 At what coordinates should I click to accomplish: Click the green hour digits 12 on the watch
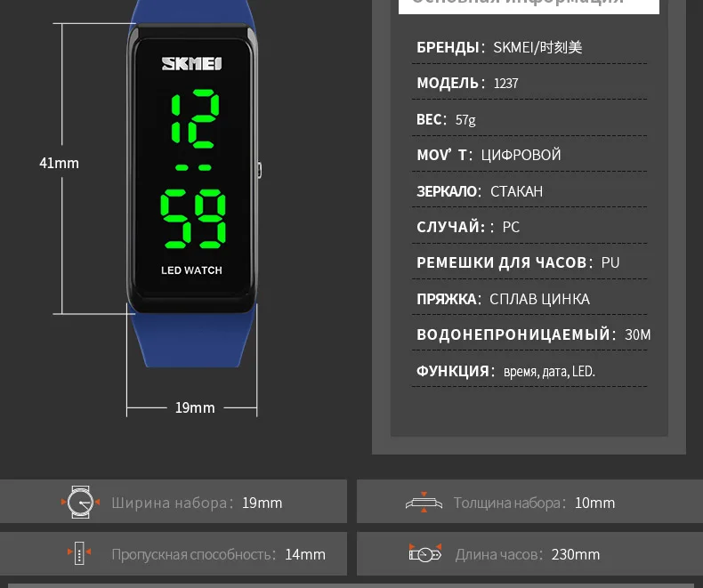coord(195,119)
